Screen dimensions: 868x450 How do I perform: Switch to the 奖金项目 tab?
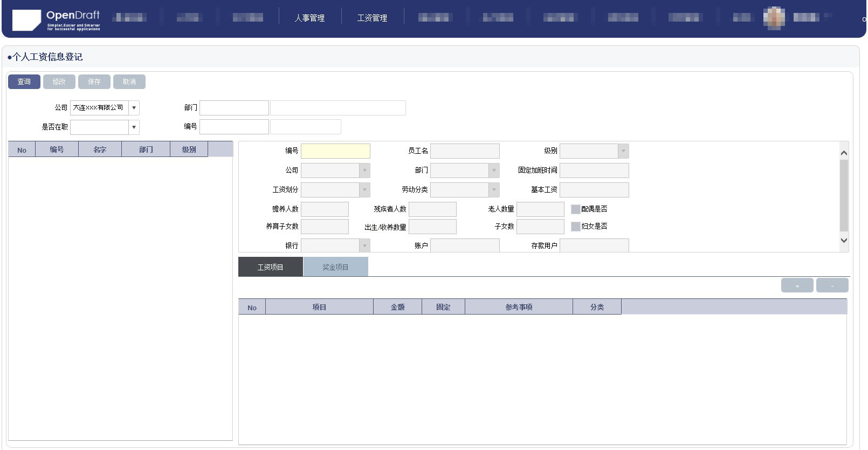tap(335, 267)
